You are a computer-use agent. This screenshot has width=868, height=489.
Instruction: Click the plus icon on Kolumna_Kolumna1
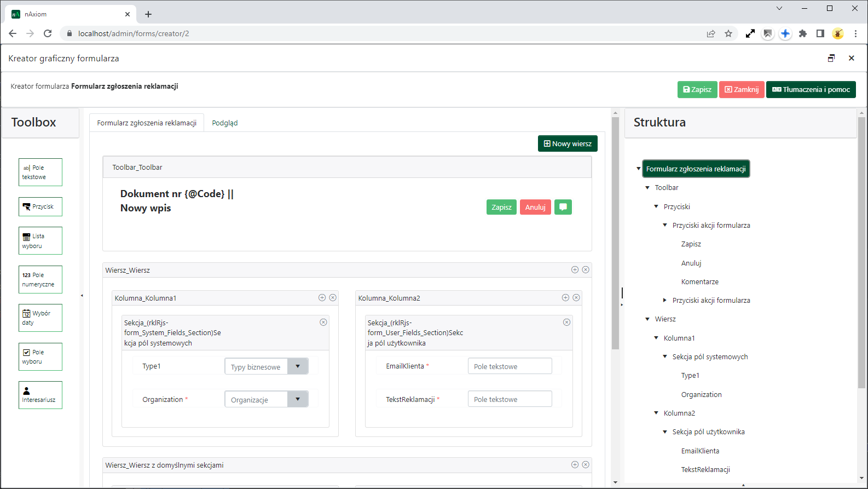point(322,297)
